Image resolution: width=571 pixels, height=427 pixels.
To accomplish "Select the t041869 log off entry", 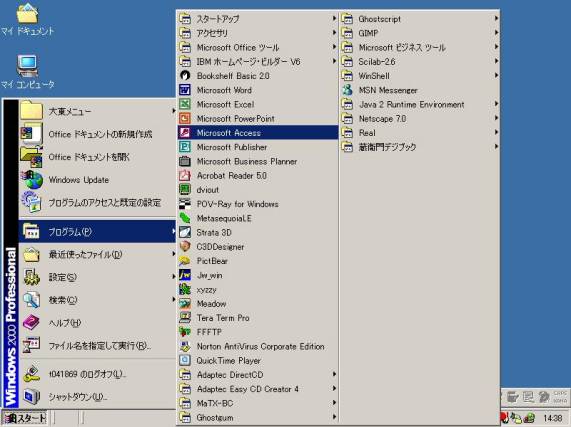I will click(x=98, y=374).
